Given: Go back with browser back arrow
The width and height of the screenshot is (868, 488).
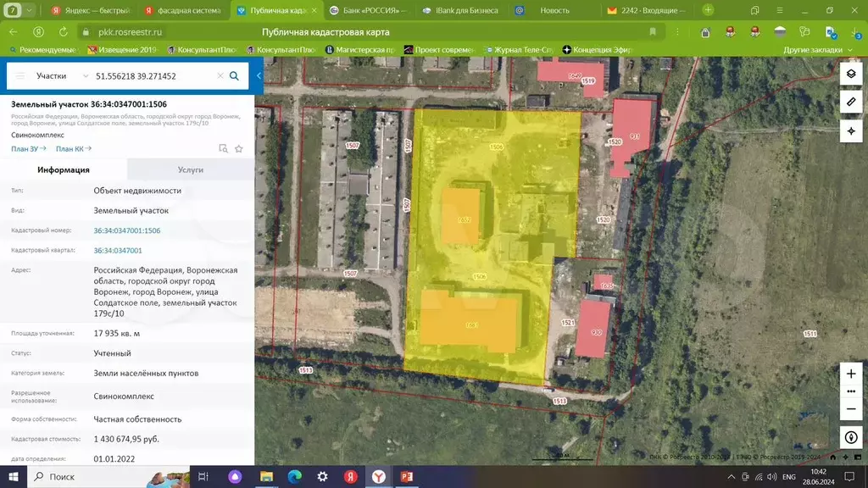Looking at the screenshot, I should (x=14, y=32).
